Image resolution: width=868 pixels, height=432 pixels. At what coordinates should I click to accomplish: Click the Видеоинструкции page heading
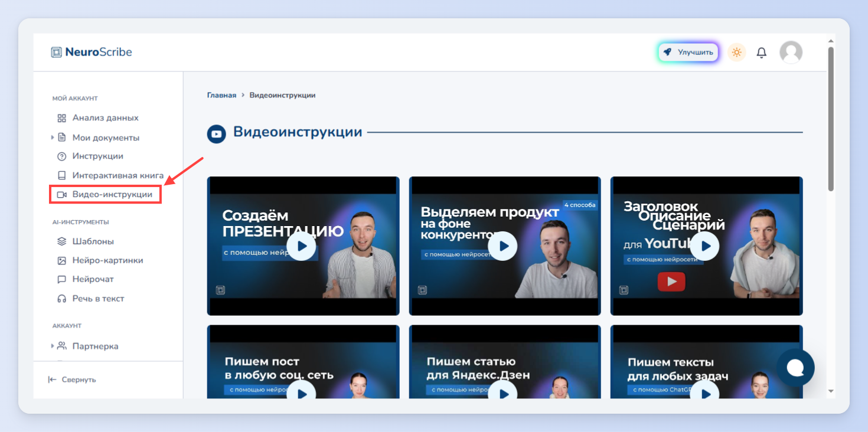pyautogui.click(x=298, y=132)
